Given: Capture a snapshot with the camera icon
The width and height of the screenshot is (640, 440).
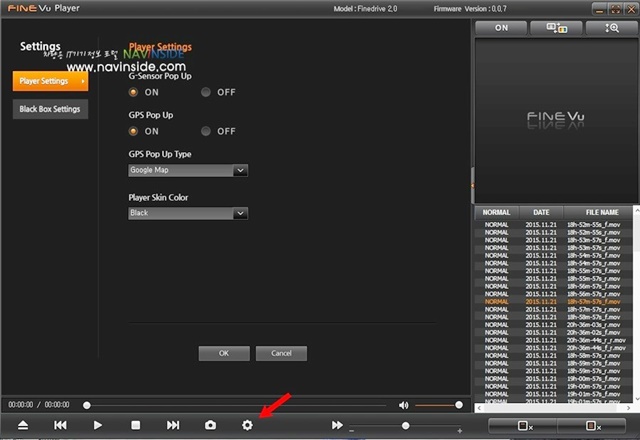Looking at the screenshot, I should click(x=210, y=425).
